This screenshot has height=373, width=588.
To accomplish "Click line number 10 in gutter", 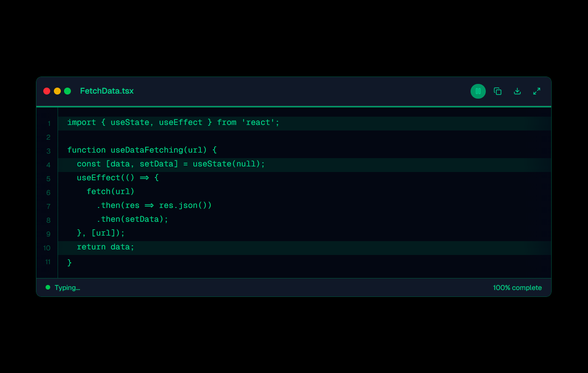I will tap(47, 248).
